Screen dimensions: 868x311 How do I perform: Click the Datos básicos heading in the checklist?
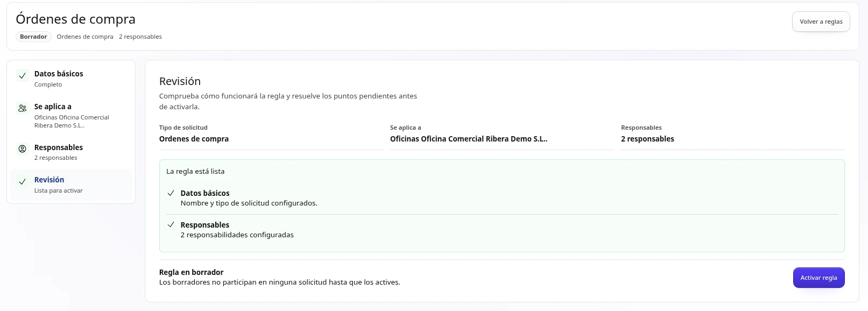click(205, 193)
